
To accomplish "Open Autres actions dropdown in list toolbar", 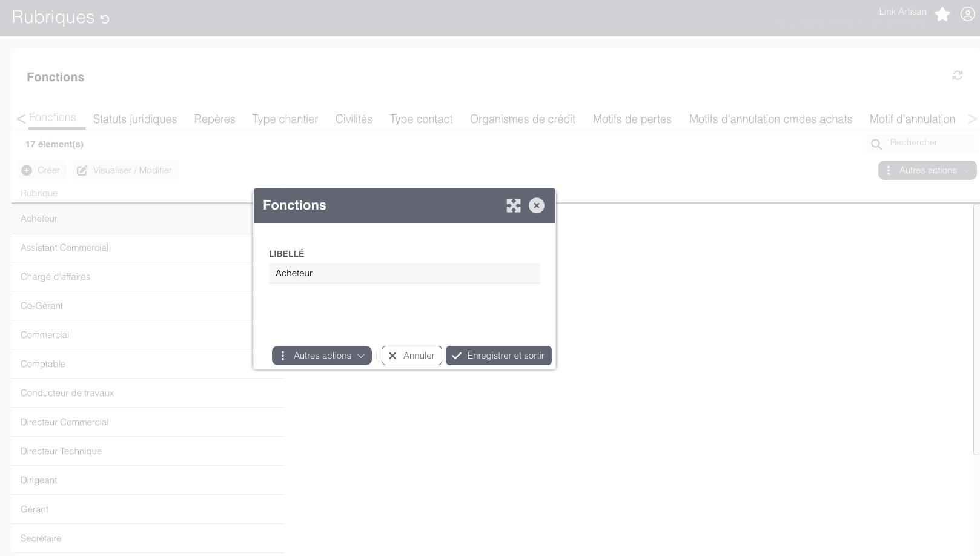I will [927, 170].
